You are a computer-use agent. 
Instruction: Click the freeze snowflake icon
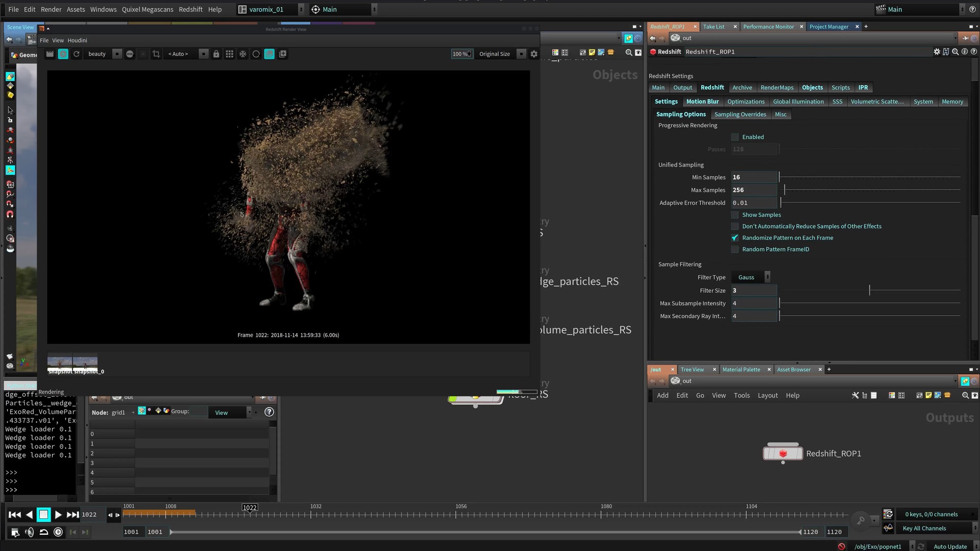click(243, 54)
